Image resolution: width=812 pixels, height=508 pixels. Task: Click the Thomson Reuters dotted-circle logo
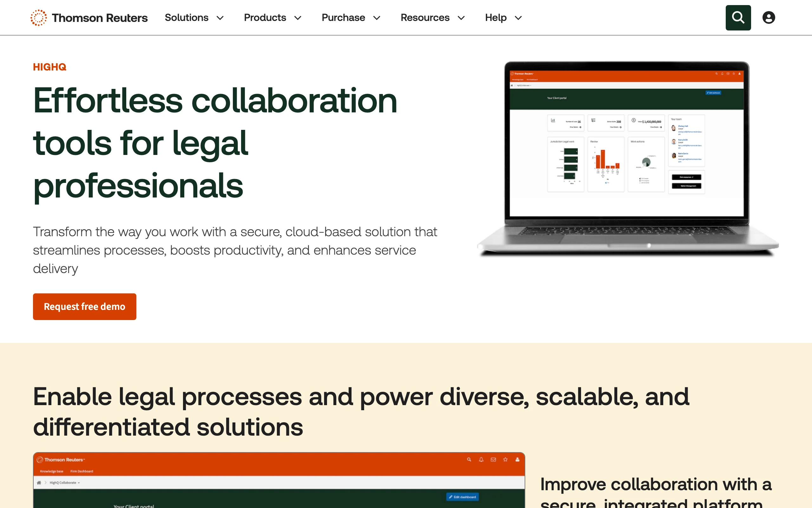39,17
